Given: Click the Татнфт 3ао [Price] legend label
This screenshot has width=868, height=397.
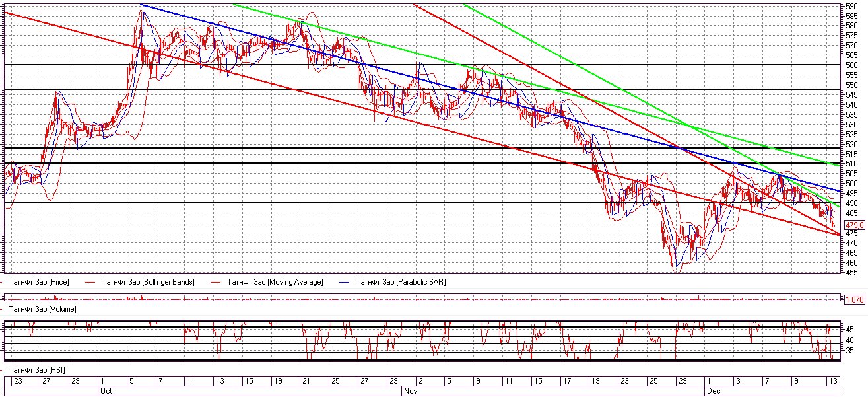Looking at the screenshot, I should pos(38,282).
